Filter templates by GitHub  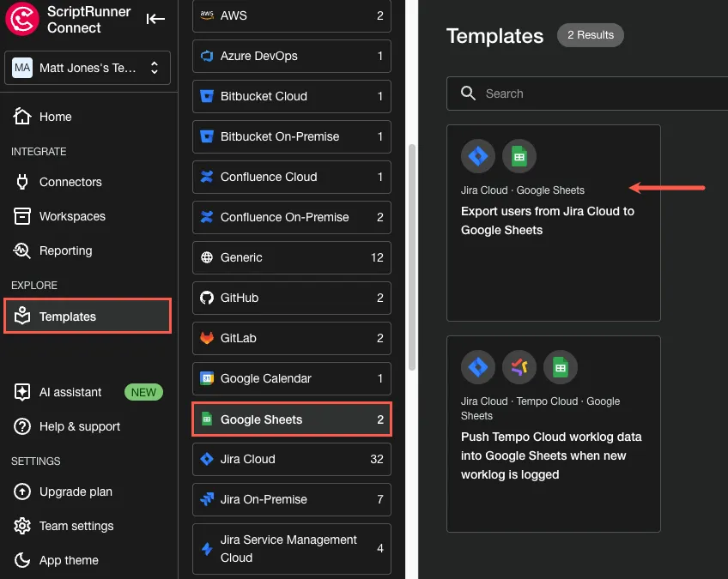[x=292, y=299]
